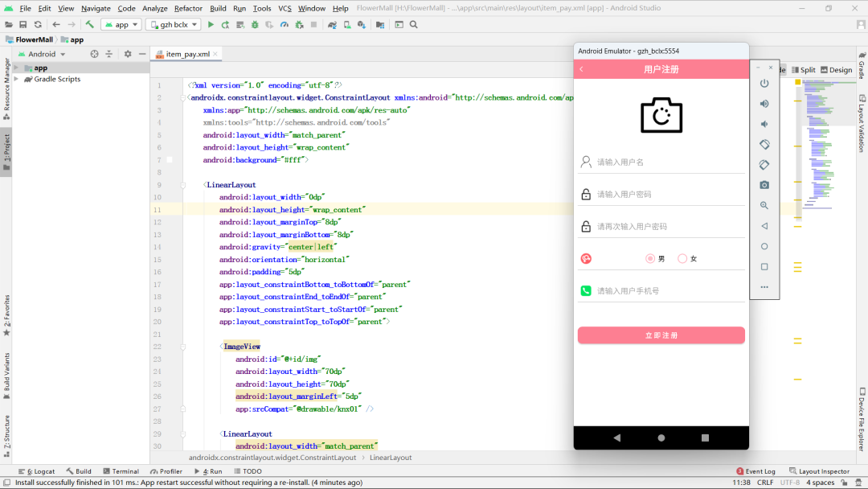Switch to Design editor view
Image resolution: width=868 pixels, height=489 pixels.
[837, 70]
